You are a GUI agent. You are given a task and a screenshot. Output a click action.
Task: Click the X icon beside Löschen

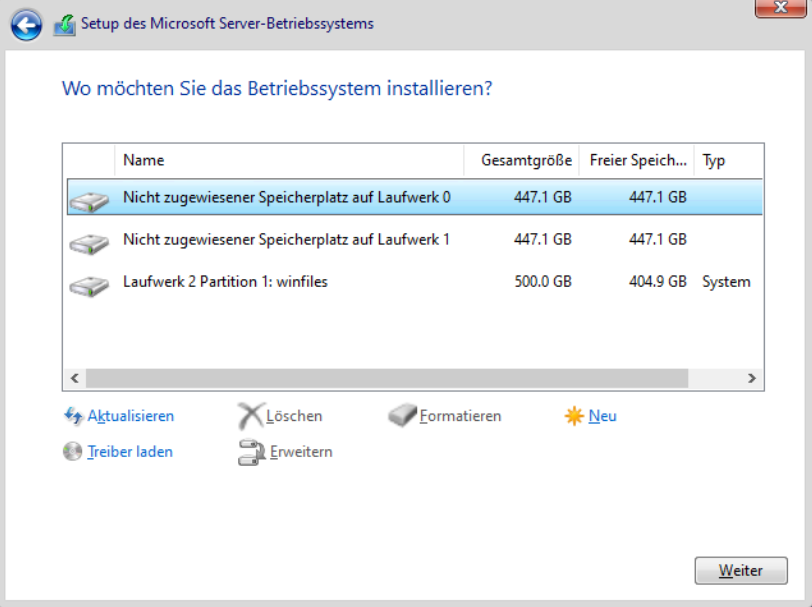click(251, 416)
